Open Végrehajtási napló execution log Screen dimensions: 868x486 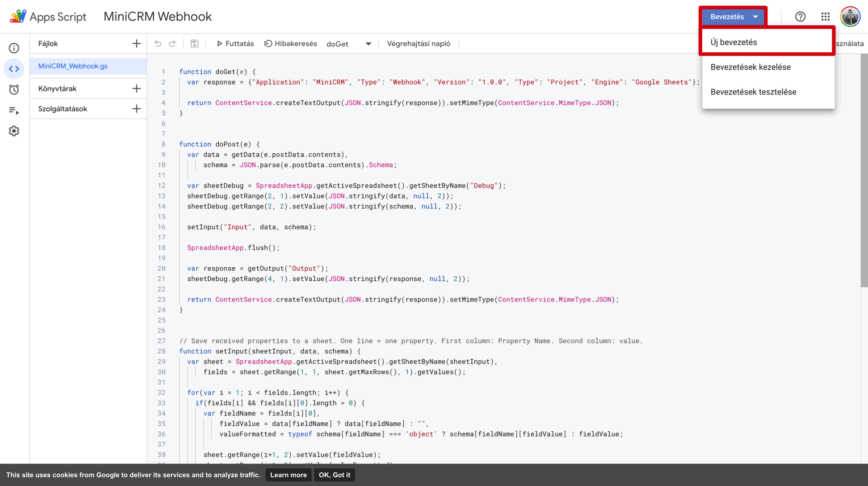[x=419, y=44]
